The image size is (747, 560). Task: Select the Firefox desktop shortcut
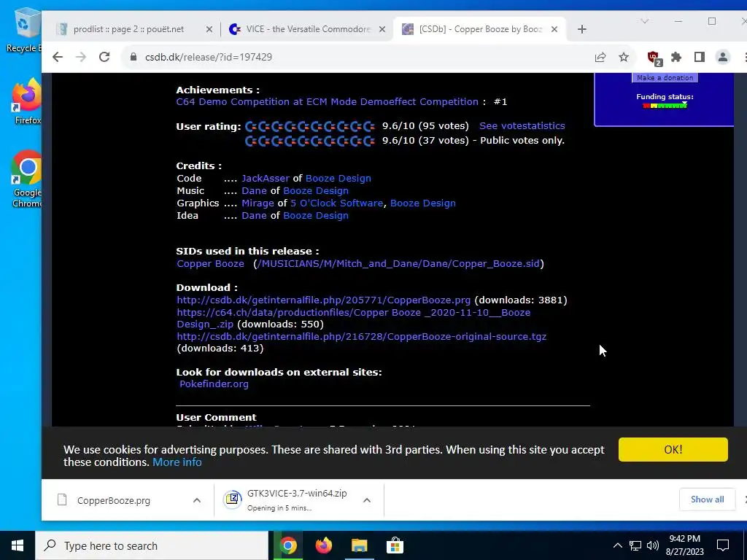click(x=27, y=101)
